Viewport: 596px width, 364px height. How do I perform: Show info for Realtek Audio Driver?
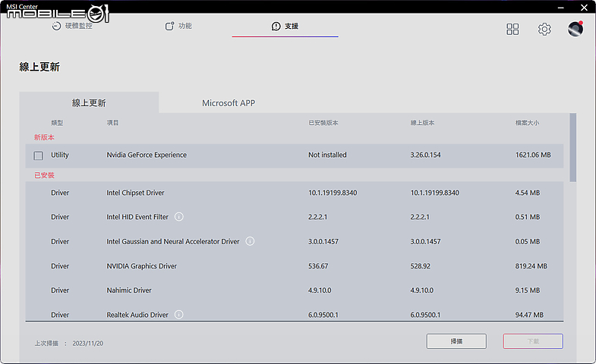178,315
